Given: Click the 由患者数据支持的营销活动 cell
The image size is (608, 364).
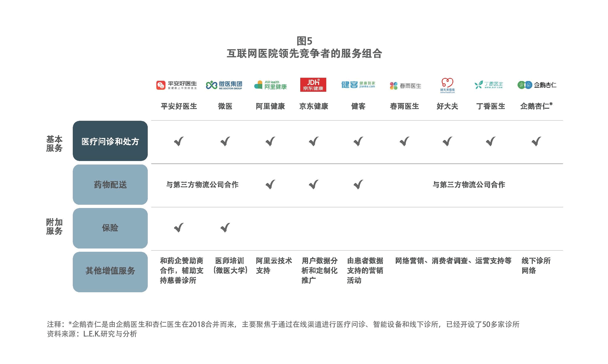Looking at the screenshot, I should 365,270.
